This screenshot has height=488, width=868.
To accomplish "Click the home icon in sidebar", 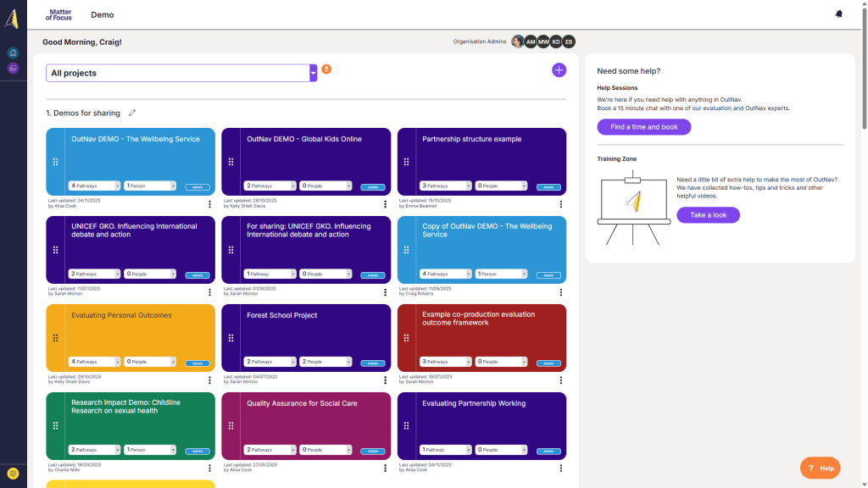I will 13,53.
